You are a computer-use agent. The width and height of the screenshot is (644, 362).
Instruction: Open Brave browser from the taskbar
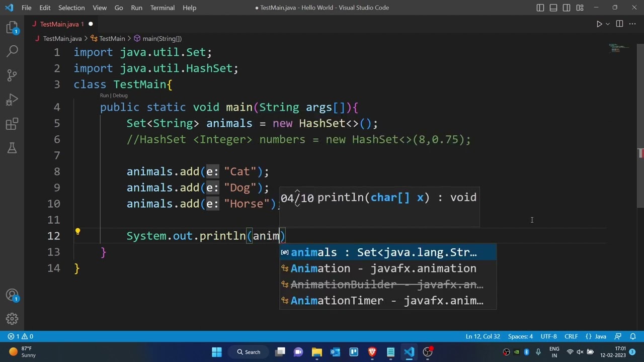[x=372, y=352]
